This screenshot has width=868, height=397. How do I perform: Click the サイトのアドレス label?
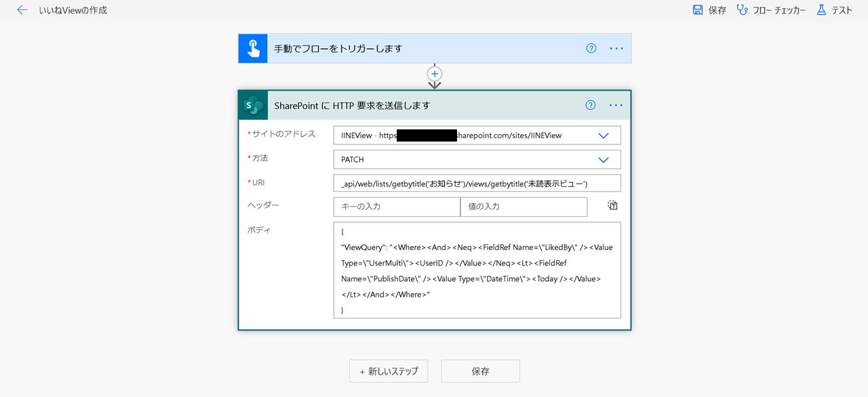(x=283, y=134)
